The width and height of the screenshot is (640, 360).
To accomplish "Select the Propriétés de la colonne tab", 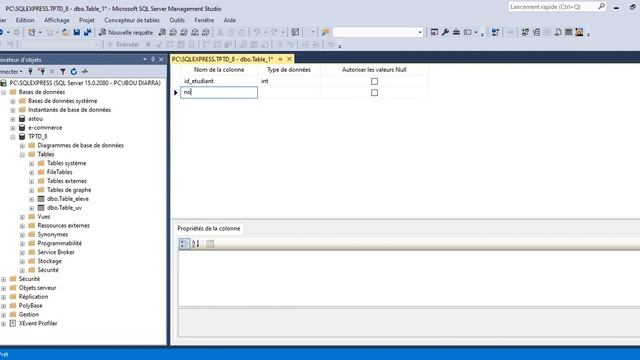I will tap(209, 229).
